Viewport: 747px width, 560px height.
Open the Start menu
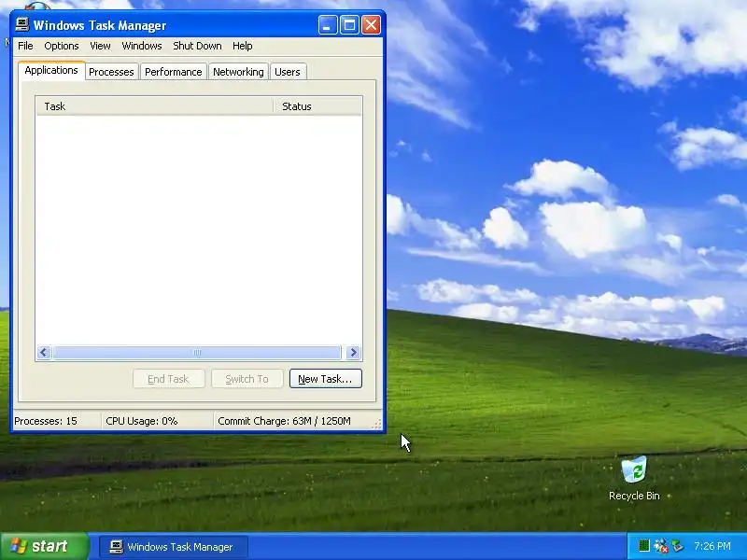click(44, 546)
